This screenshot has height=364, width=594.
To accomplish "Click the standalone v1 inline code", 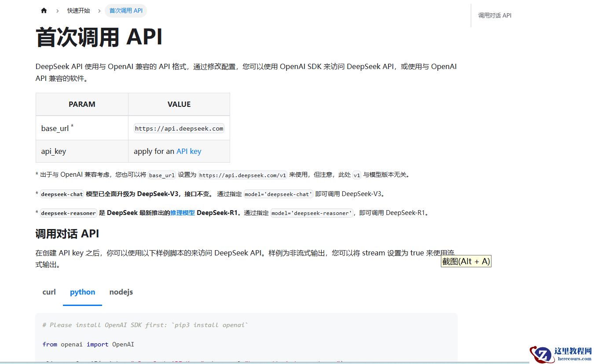I will [357, 175].
